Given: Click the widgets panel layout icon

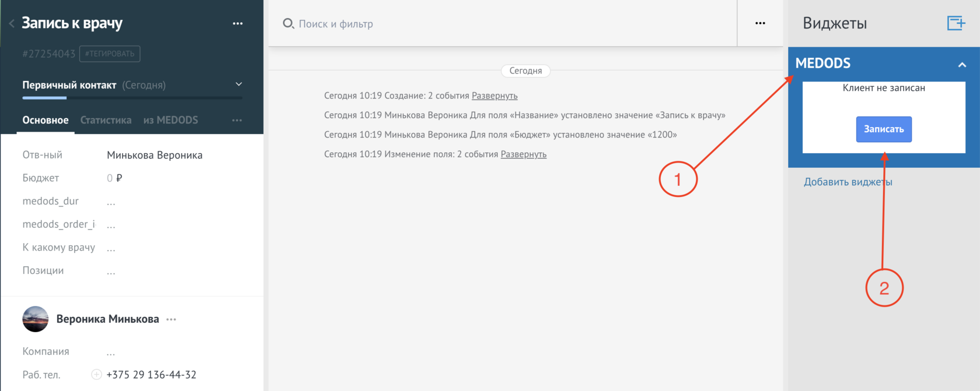Looking at the screenshot, I should point(956,23).
